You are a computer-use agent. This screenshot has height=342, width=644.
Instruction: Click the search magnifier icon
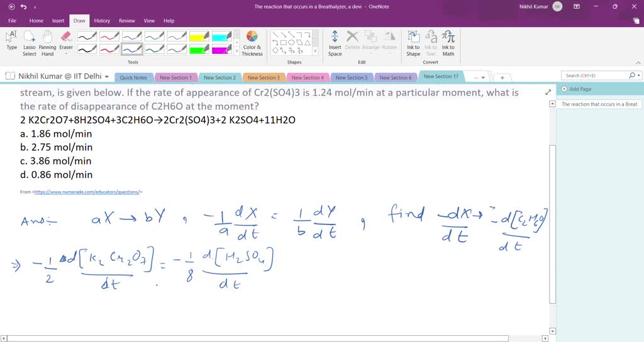[x=632, y=75]
